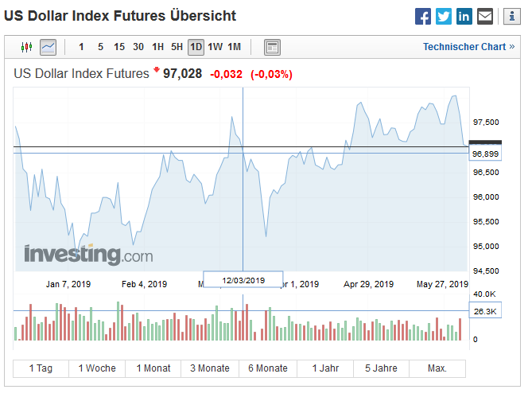Share chart on LinkedIn

tap(464, 16)
